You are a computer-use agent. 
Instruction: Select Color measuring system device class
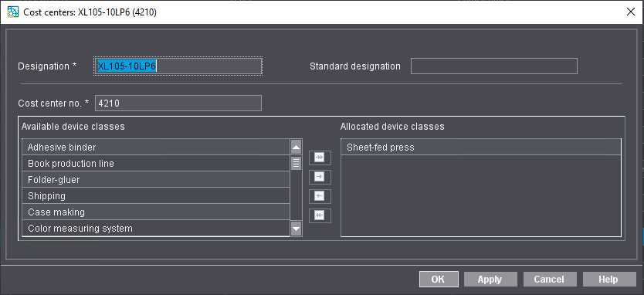point(156,228)
